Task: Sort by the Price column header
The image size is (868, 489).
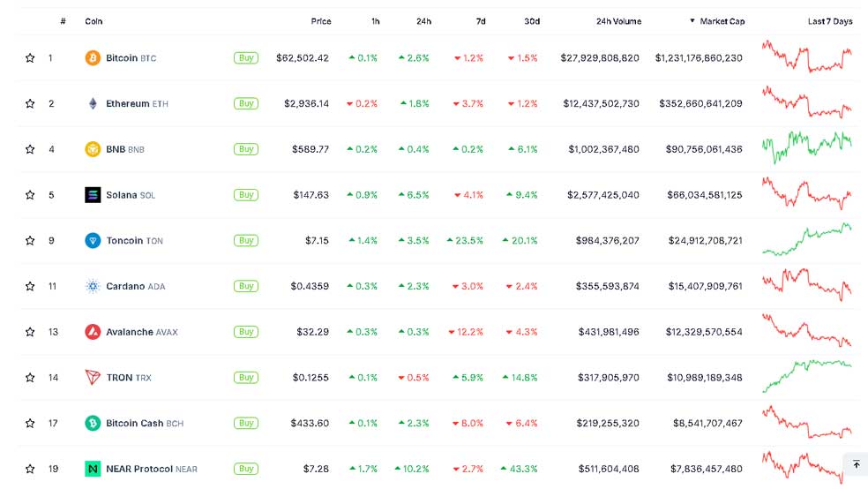Action: (320, 21)
